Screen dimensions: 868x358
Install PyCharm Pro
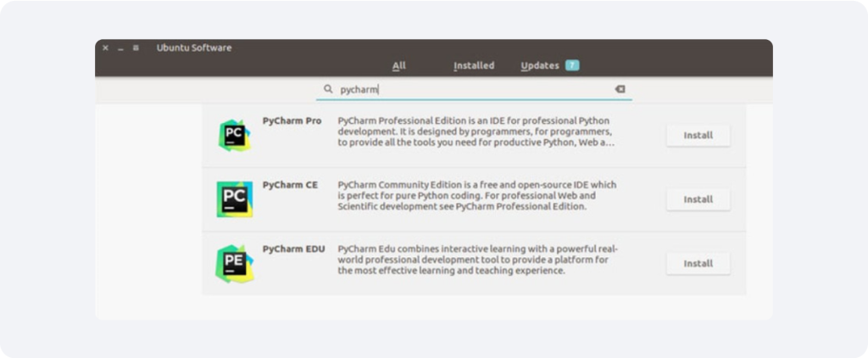(698, 135)
